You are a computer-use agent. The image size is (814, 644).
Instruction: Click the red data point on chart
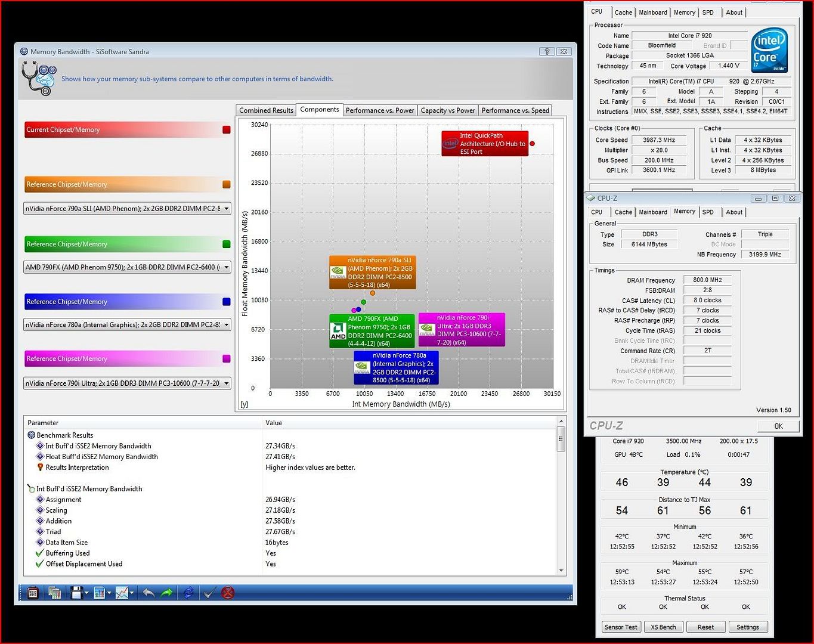click(x=533, y=144)
